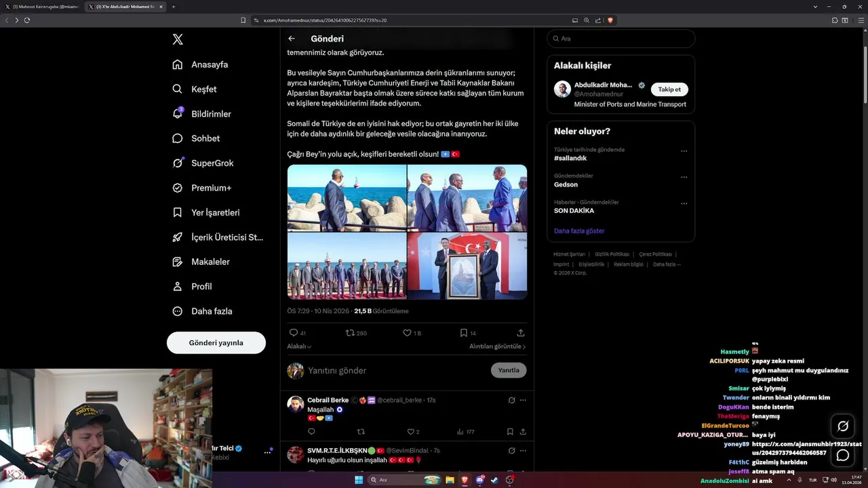Click Yanıtla reply button

509,370
